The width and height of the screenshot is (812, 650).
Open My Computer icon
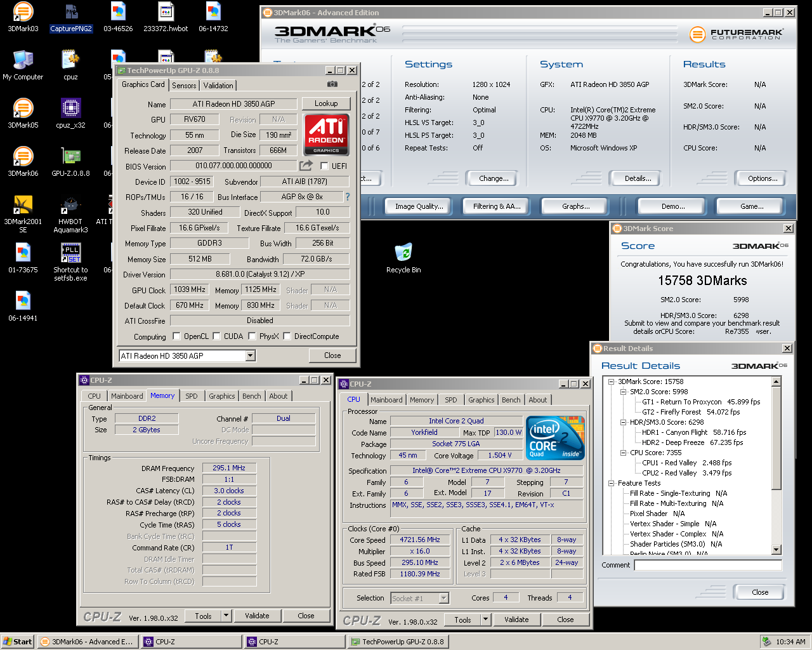[23, 65]
